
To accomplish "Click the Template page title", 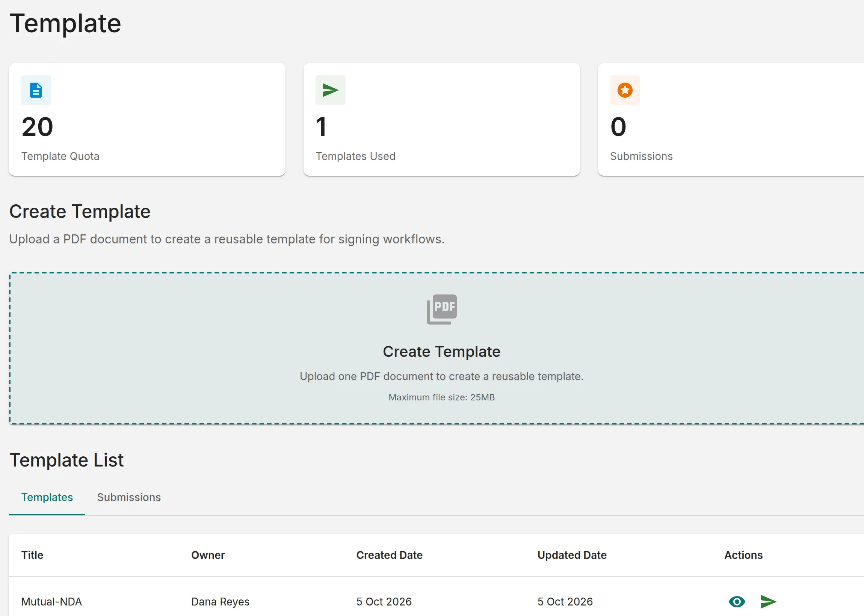I will click(x=65, y=24).
